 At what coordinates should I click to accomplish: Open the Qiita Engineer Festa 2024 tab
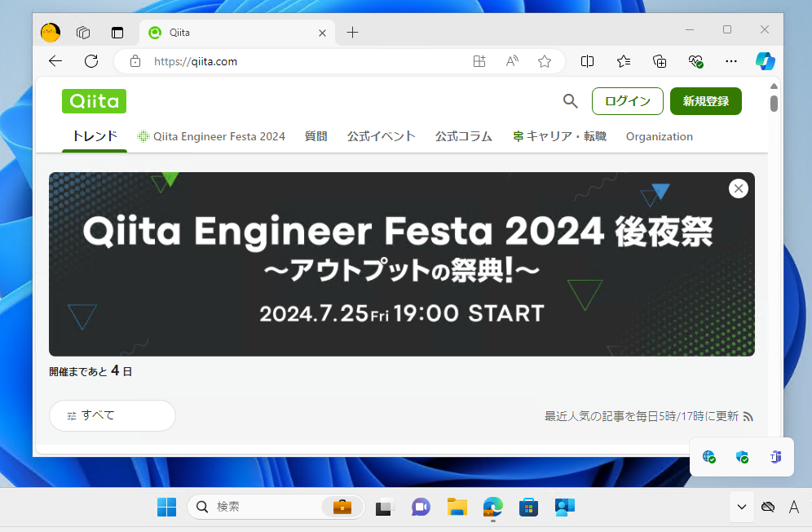(211, 136)
